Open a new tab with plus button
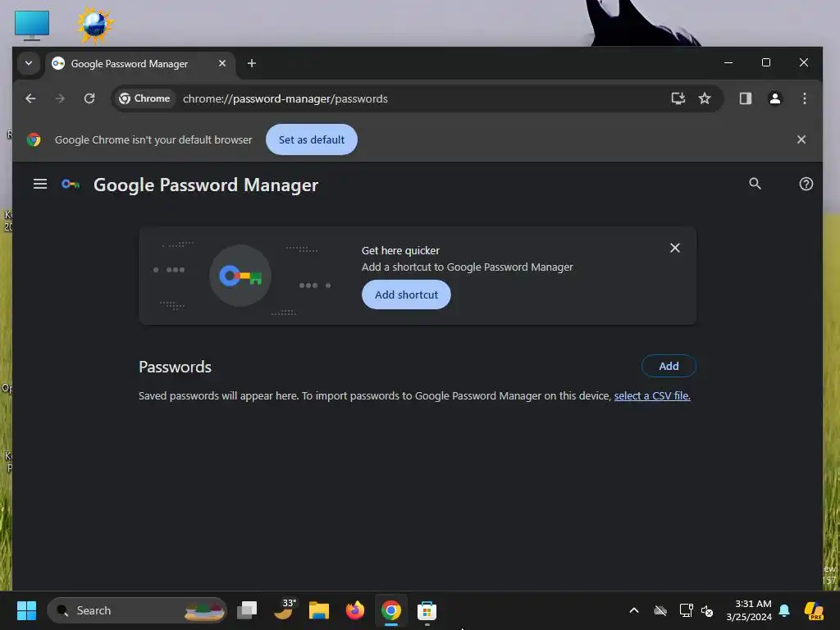 coord(251,63)
